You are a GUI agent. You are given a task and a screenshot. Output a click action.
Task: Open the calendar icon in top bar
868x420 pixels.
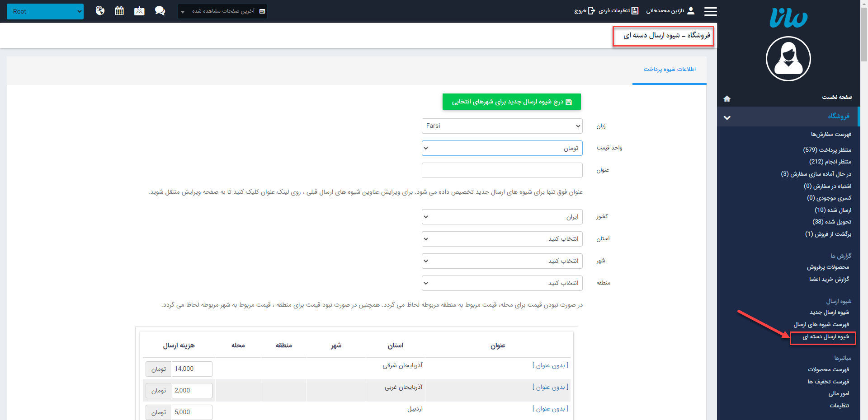[x=119, y=11]
